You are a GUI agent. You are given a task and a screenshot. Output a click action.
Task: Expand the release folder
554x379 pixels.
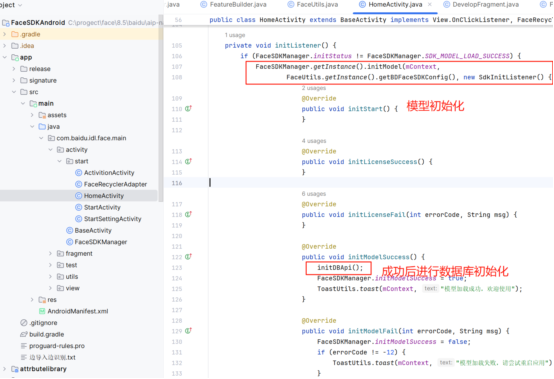click(x=14, y=69)
